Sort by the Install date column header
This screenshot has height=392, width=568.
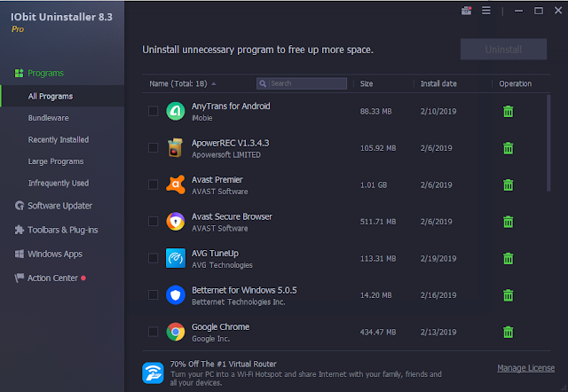point(438,83)
